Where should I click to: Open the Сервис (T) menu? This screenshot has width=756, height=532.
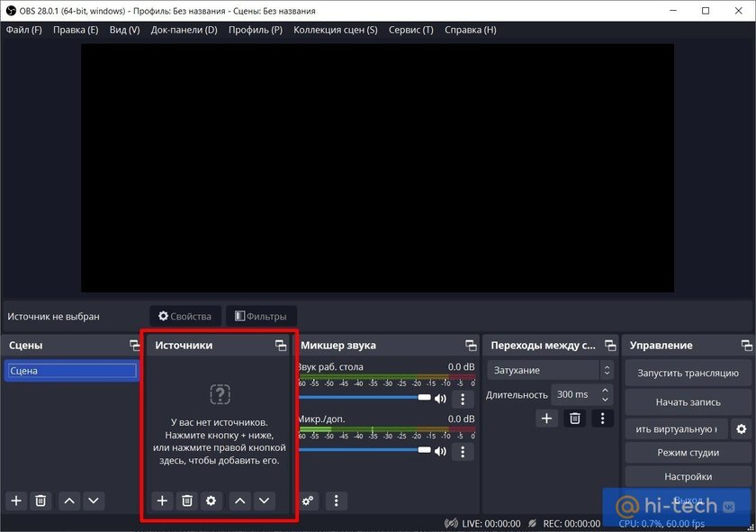(411, 30)
